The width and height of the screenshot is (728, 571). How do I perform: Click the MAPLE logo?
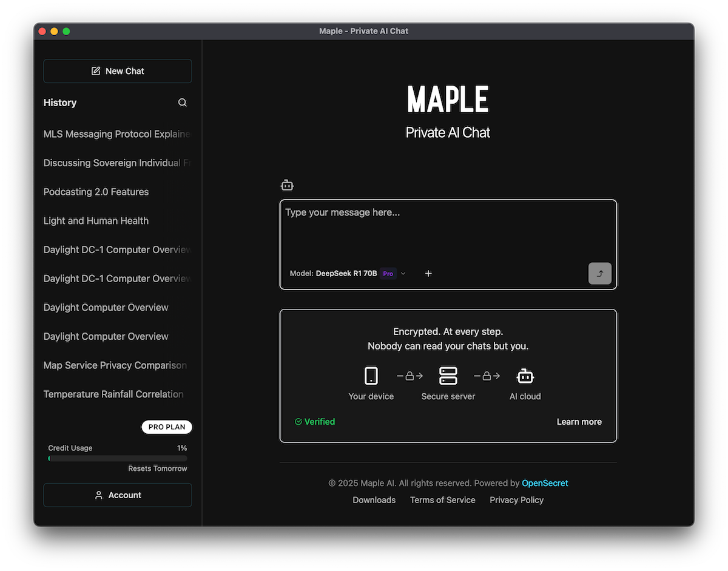[x=448, y=99]
